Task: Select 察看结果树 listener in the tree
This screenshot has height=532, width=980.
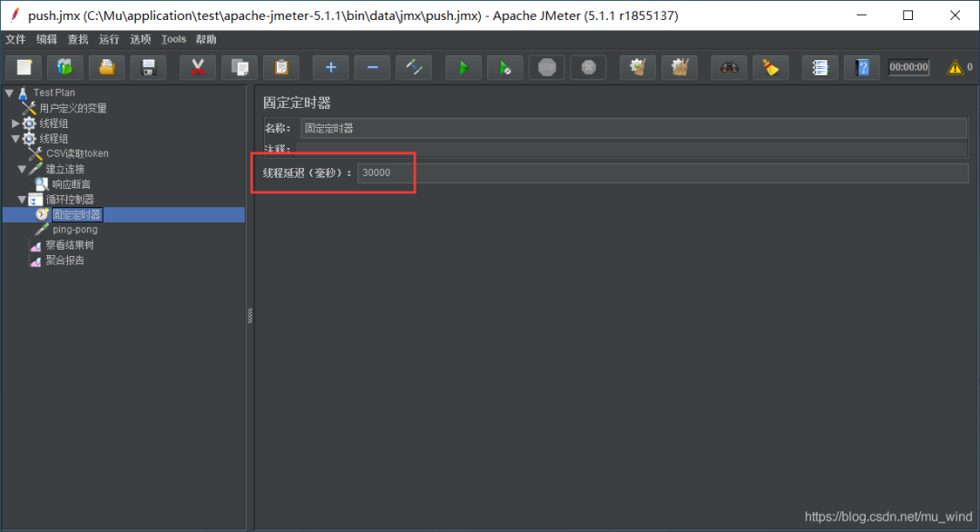Action: pos(69,245)
